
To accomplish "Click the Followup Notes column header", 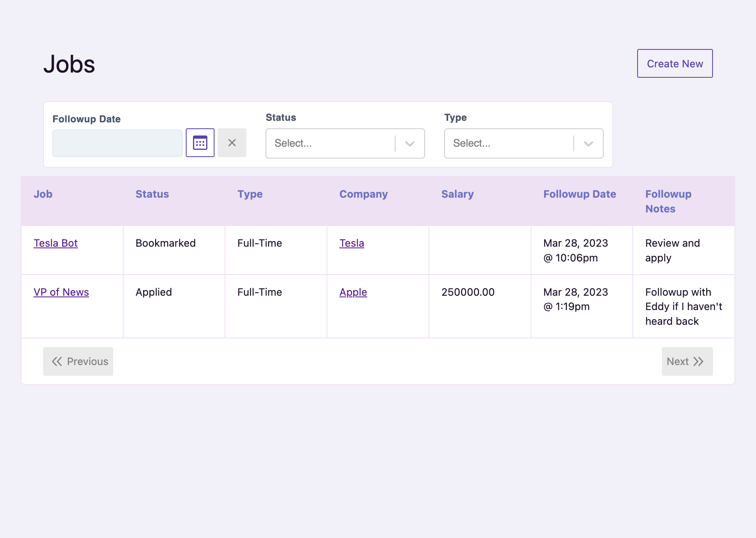I will point(668,201).
